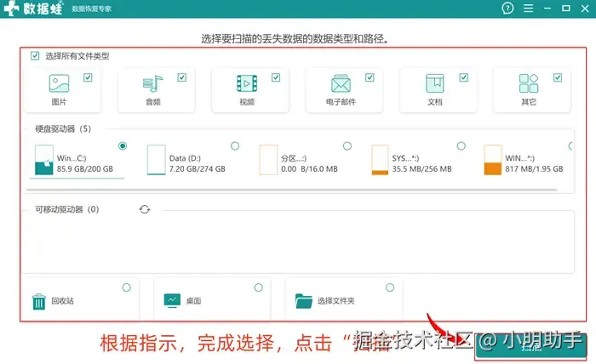Click the 选择文件夹 label
596x364 pixels.
[336, 301]
